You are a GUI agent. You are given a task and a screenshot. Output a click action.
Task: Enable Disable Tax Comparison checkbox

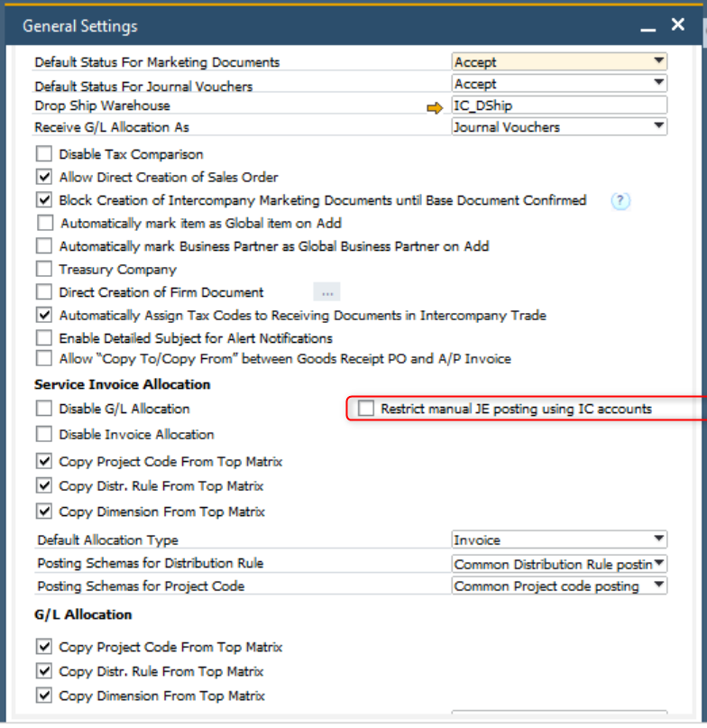44,153
